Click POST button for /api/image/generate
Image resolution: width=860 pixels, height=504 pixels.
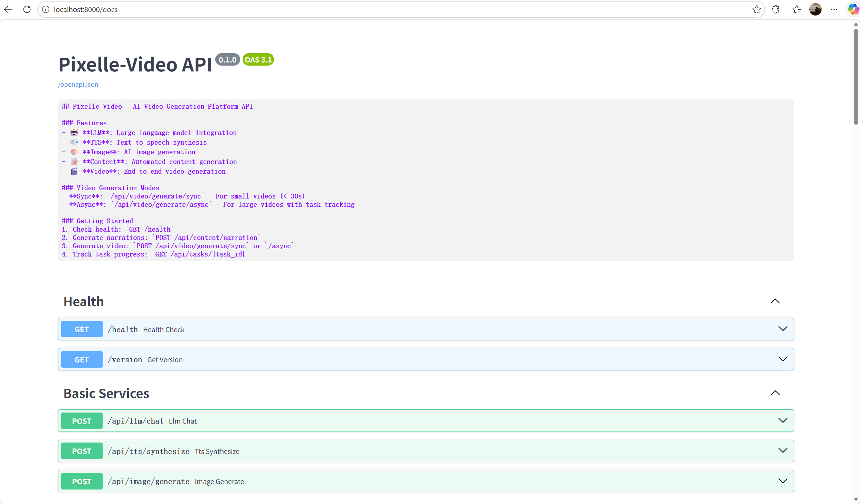(x=82, y=482)
